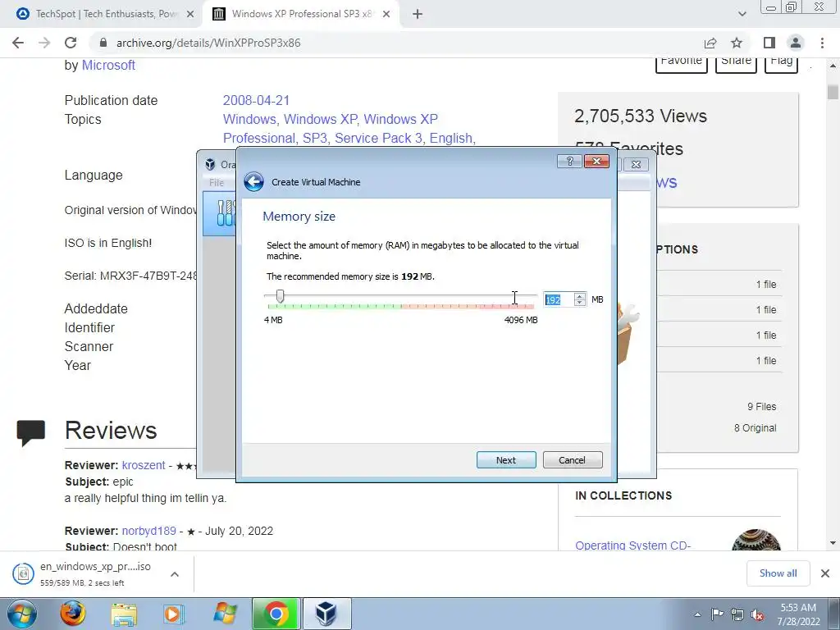The width and height of the screenshot is (840, 630).
Task: Click the scrollbar down arrow of the page
Action: [x=833, y=543]
